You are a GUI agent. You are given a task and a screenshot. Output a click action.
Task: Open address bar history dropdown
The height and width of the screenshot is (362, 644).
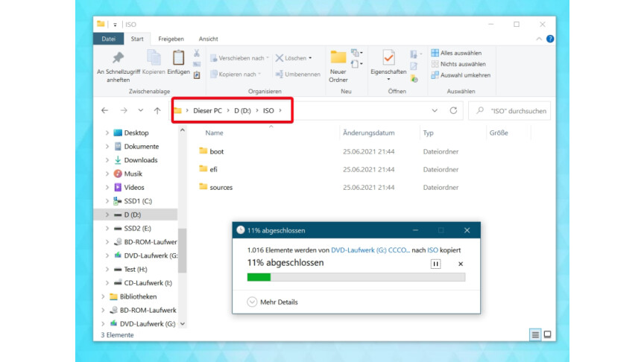[x=435, y=111]
